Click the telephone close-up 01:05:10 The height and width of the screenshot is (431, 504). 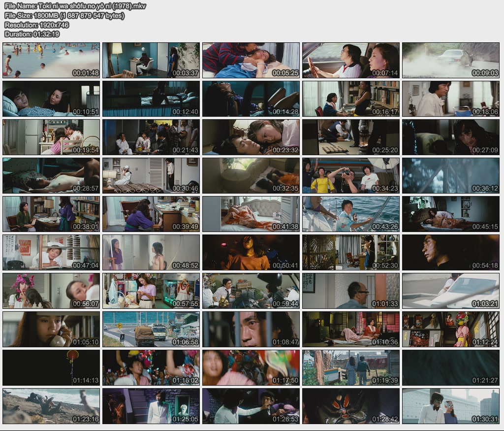(51, 330)
